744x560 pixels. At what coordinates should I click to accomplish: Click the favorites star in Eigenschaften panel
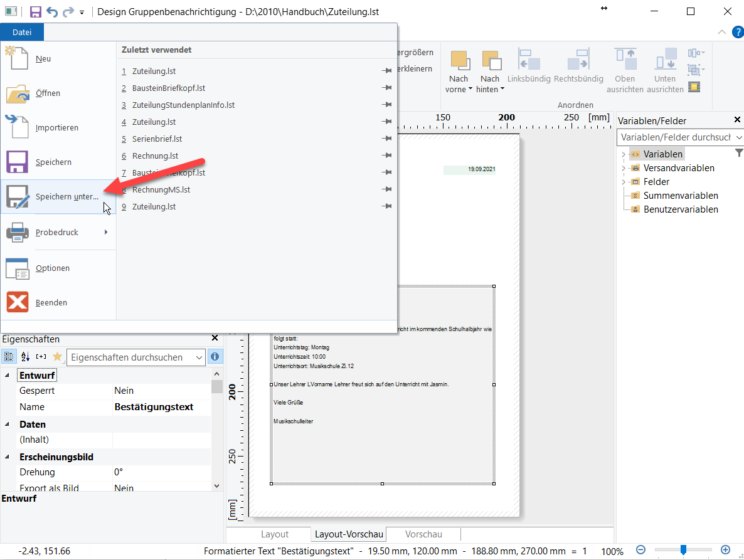[57, 357]
